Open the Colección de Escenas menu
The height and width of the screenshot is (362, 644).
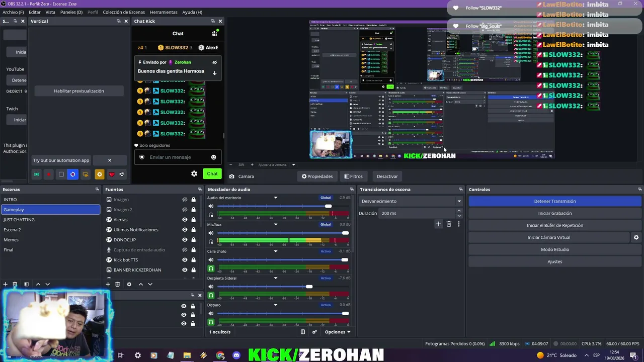[x=124, y=12]
